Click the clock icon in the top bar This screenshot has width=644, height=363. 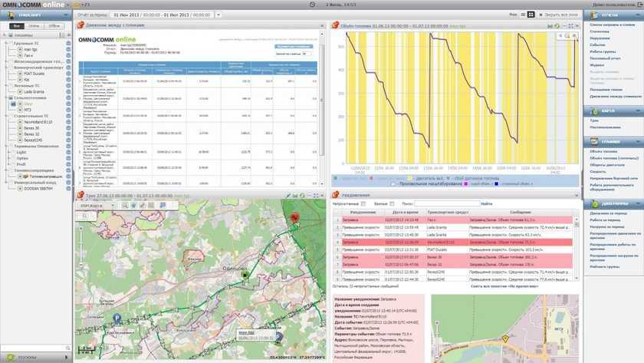coord(311,5)
